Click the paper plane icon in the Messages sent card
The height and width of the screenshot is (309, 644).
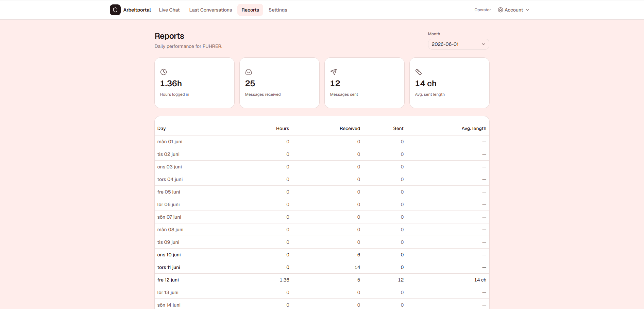[334, 72]
